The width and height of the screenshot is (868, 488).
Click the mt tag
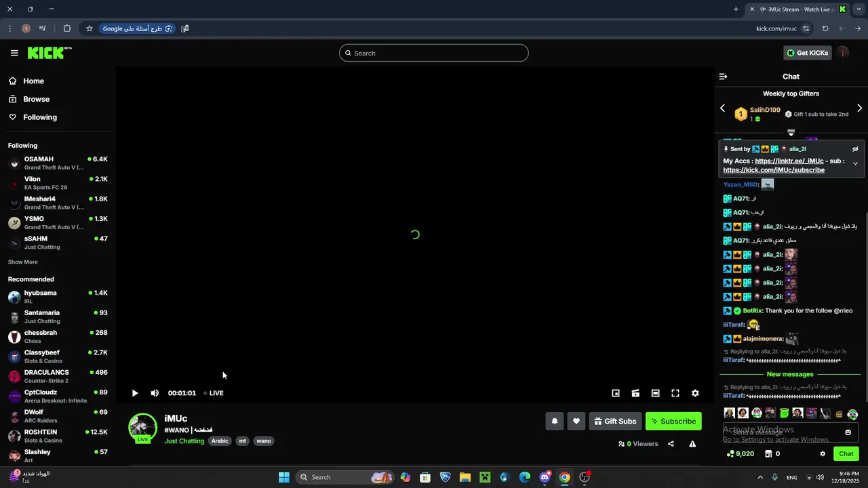click(242, 441)
